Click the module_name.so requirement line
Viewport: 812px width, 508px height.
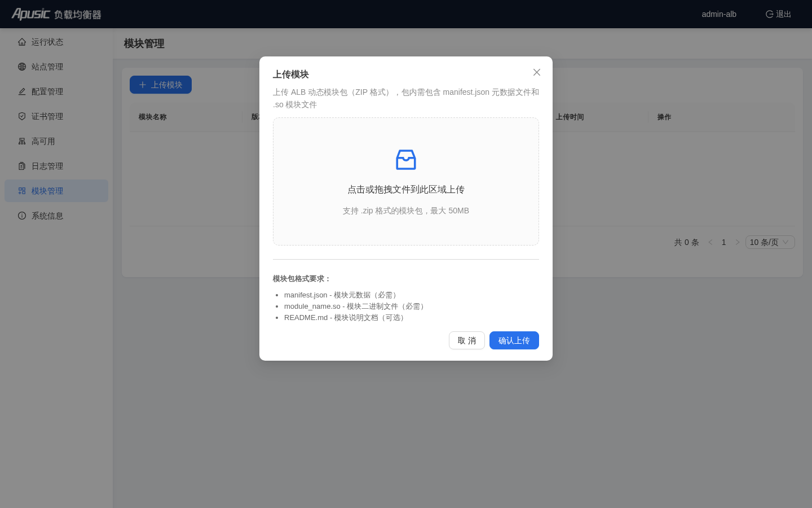[x=355, y=306]
